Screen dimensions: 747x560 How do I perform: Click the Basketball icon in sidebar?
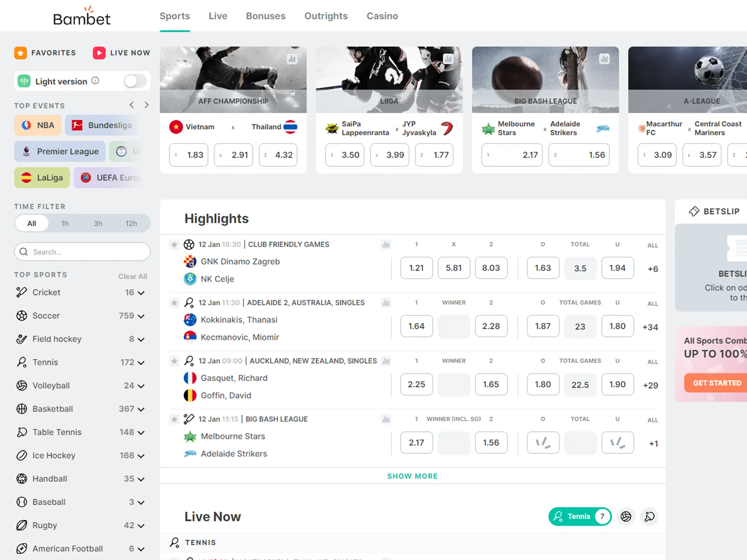22,409
